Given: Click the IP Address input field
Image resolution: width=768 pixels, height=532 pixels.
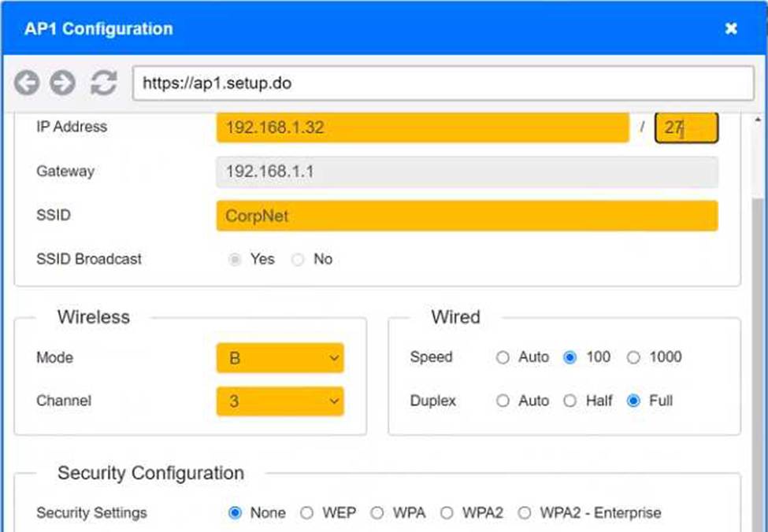Looking at the screenshot, I should 422,127.
